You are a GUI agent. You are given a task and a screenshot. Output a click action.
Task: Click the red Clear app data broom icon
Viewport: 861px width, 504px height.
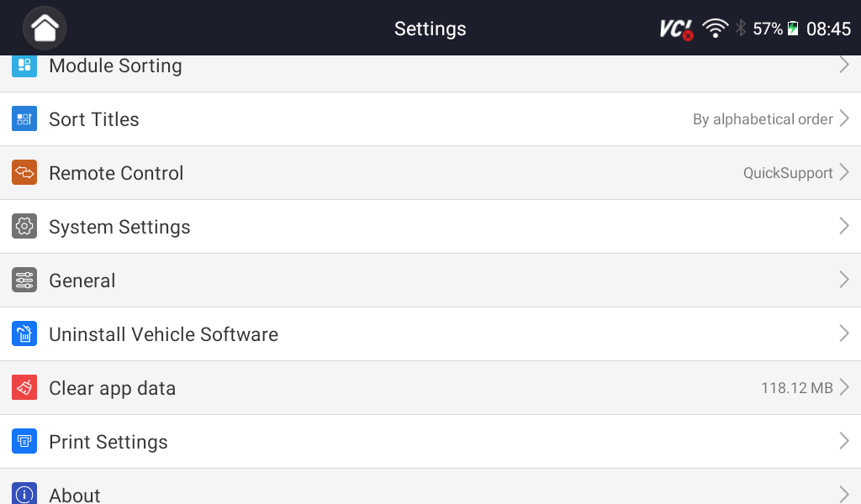[x=24, y=388]
